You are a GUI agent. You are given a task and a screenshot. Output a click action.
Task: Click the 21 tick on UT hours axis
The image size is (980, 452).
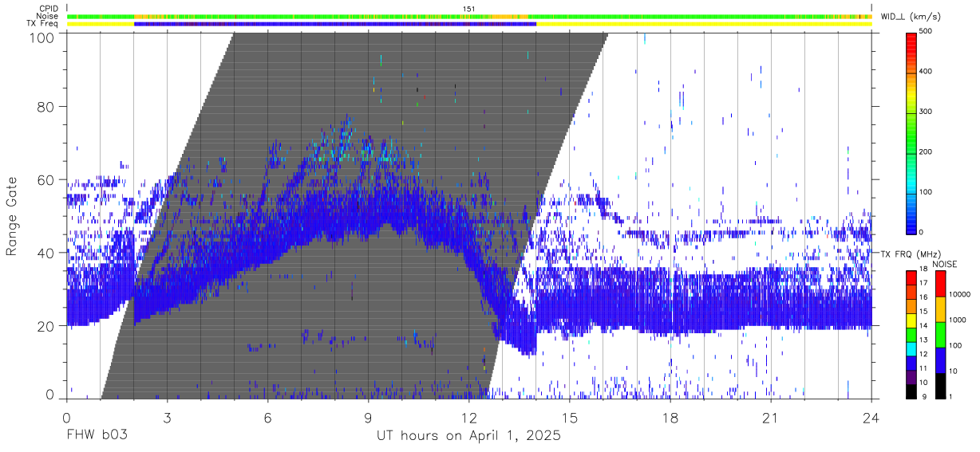point(770,419)
